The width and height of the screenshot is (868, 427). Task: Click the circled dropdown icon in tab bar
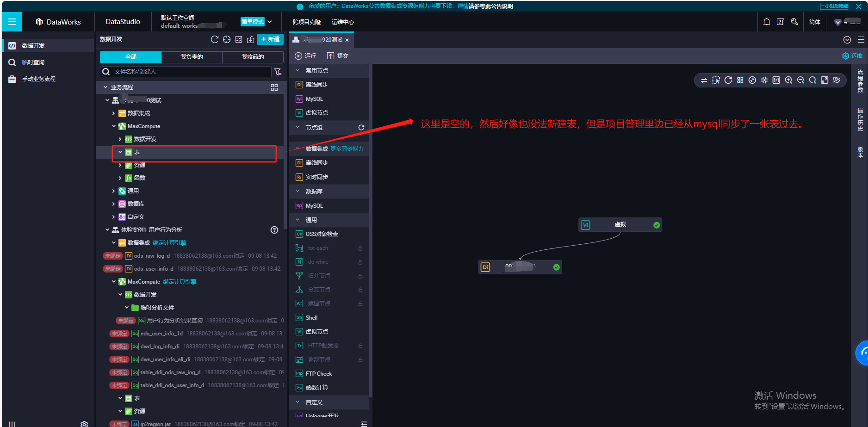pos(847,40)
